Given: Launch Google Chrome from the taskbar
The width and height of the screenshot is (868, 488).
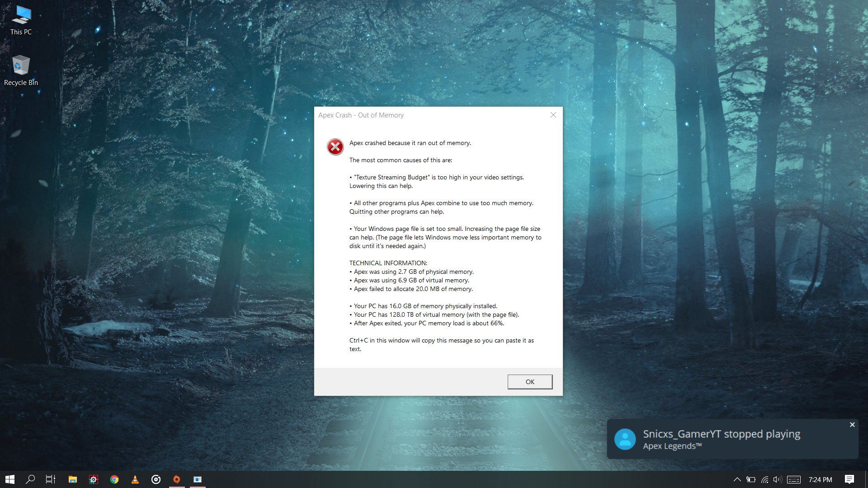Looking at the screenshot, I should [114, 479].
